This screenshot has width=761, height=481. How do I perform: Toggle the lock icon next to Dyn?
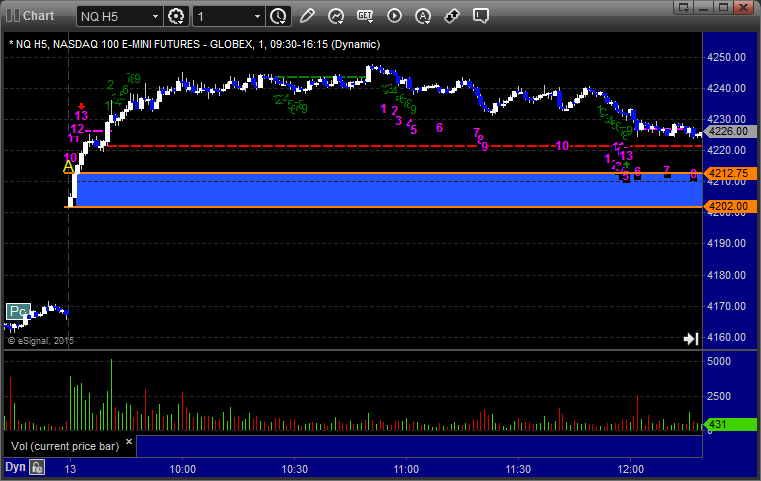37,467
